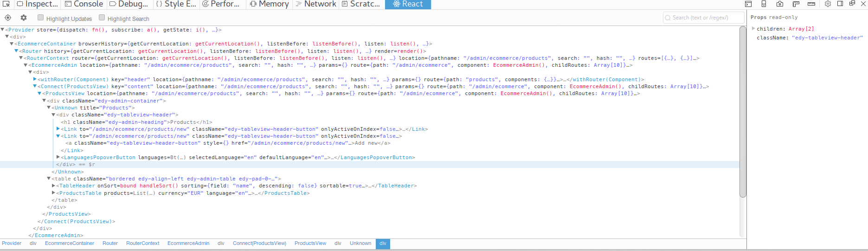Open devtools toolbox options gear

[828, 4]
